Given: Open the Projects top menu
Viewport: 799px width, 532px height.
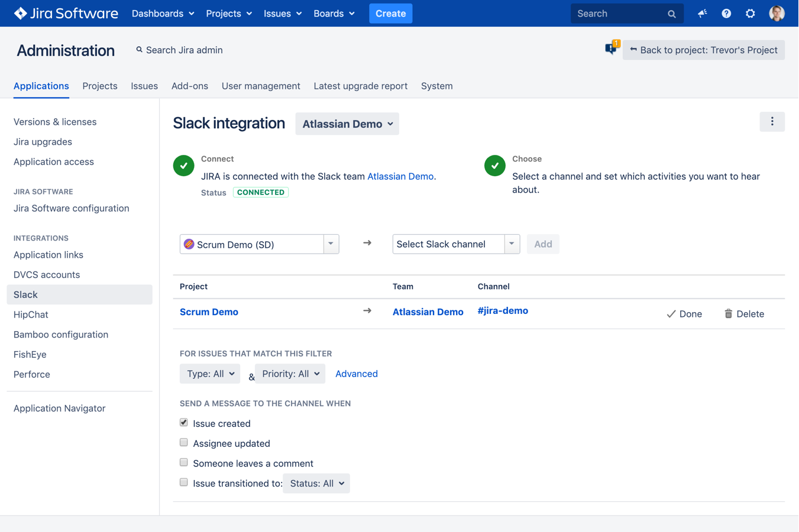Looking at the screenshot, I should click(x=229, y=13).
